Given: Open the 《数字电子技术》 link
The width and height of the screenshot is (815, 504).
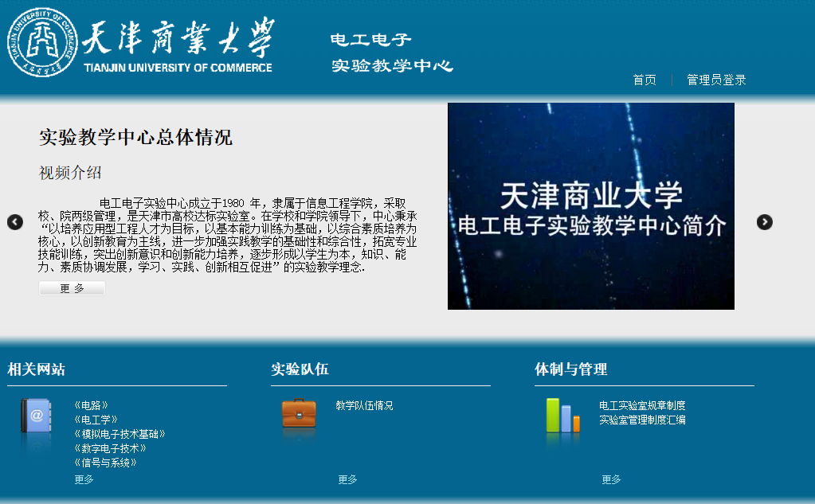Looking at the screenshot, I should 110,448.
